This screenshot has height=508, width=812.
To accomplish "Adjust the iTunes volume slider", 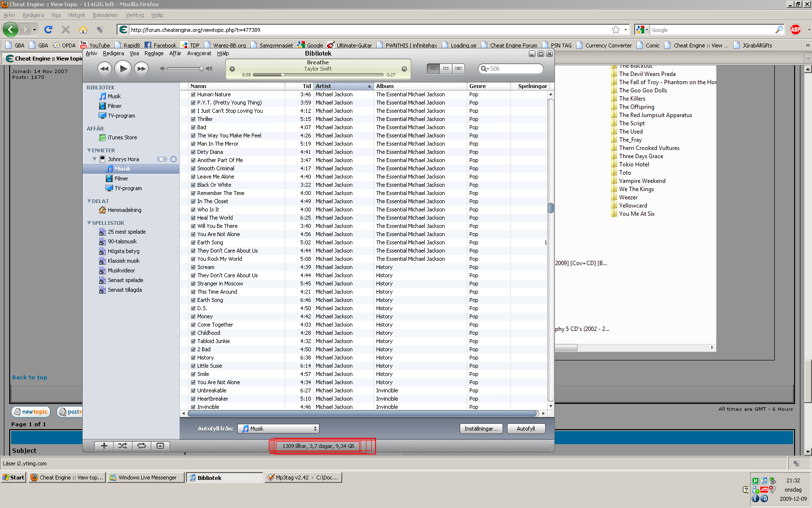I will [186, 69].
